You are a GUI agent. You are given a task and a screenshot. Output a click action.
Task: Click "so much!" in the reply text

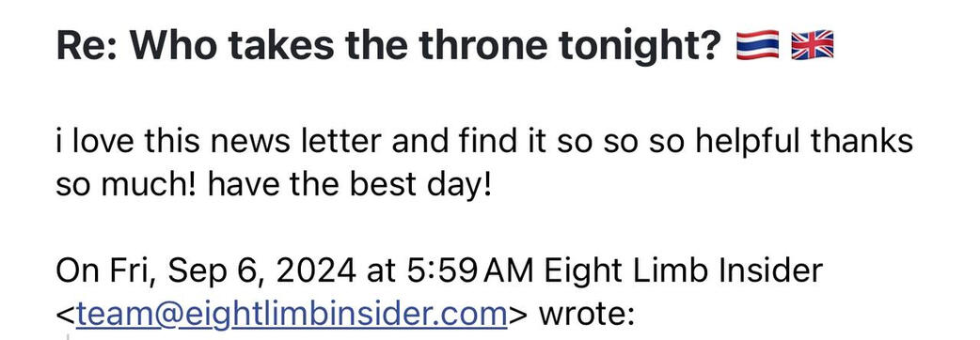[x=127, y=186]
